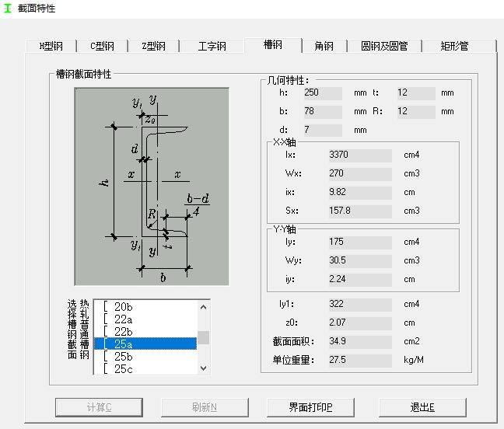Select channel section 20b in list

point(145,307)
